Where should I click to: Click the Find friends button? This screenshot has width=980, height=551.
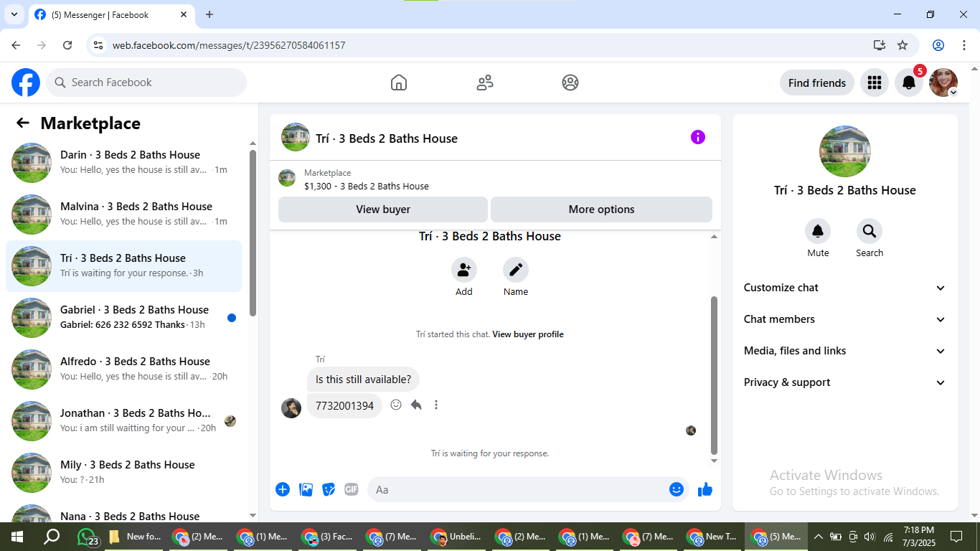click(817, 83)
